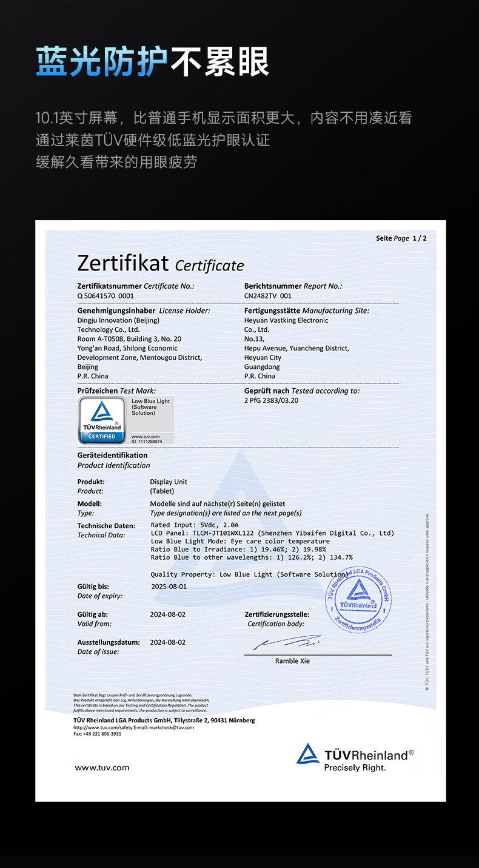Click the line '通过莱茵TÜV硬件级低蓝光护眼认证'
Screen dimensions: 479x868
tap(153, 140)
